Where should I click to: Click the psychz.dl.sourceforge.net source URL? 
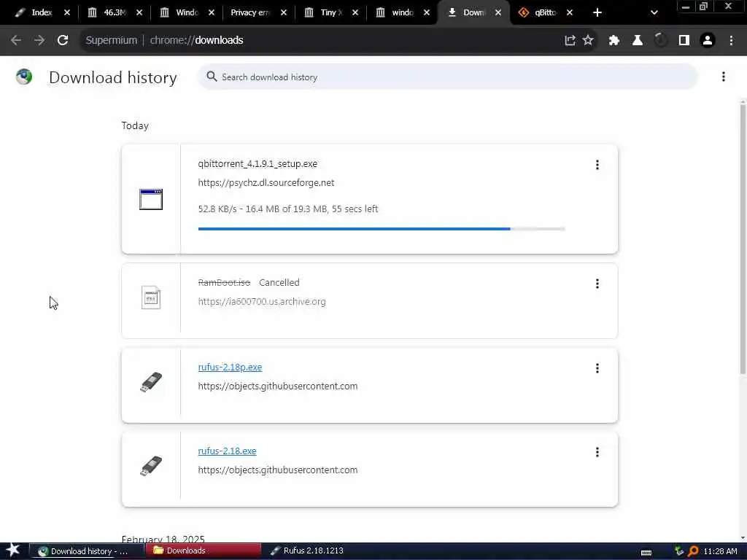tap(266, 182)
